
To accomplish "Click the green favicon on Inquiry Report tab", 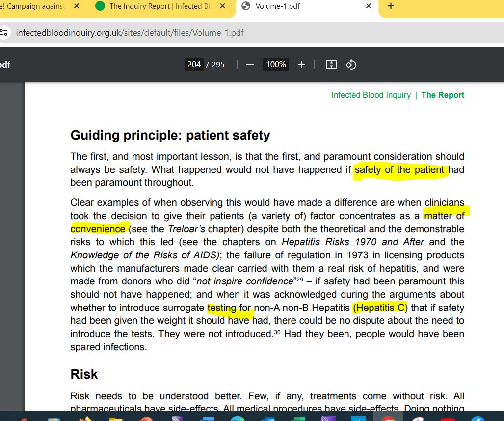I will pyautogui.click(x=100, y=6).
